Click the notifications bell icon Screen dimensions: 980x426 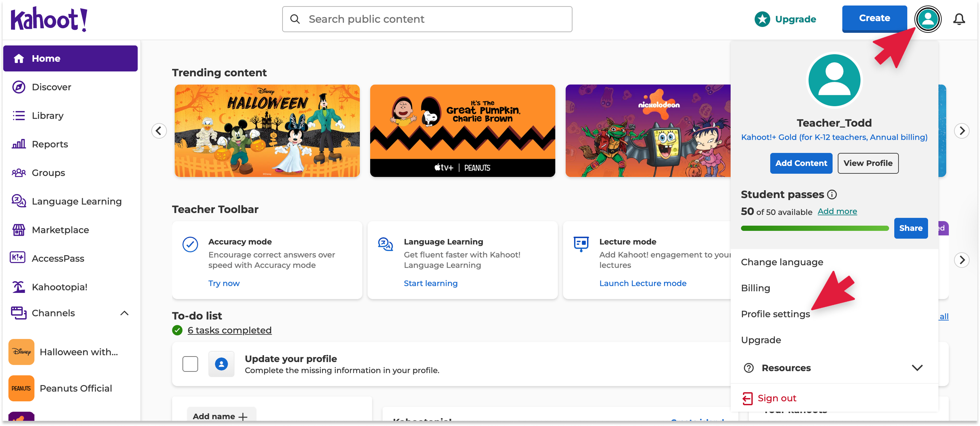(959, 19)
